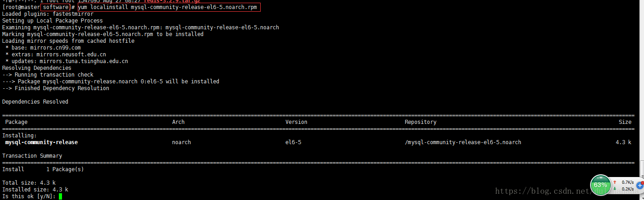Click the red upload arrow showing 0.7K/s
The image size is (644, 200).
[x=615, y=182]
